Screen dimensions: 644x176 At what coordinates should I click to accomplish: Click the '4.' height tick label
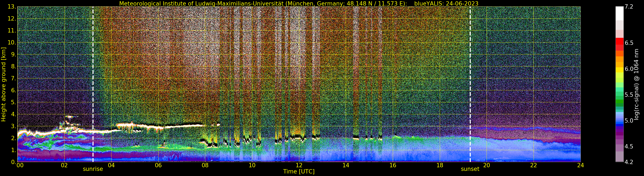(14, 114)
